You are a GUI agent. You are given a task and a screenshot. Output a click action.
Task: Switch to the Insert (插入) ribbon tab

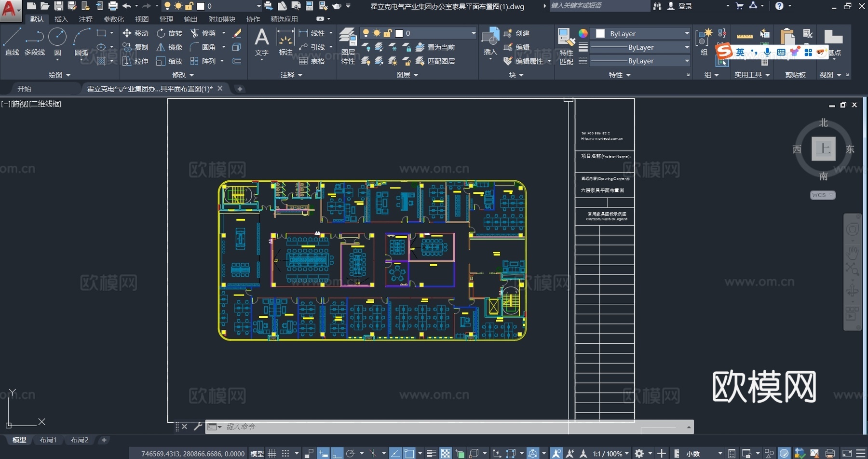point(61,19)
